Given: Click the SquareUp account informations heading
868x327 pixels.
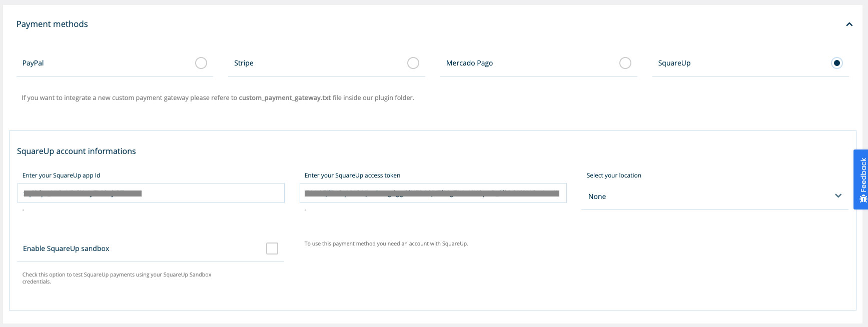Looking at the screenshot, I should [77, 151].
